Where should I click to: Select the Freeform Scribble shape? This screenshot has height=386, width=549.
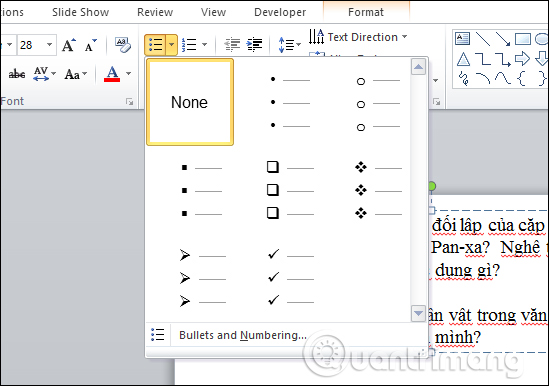coord(463,78)
